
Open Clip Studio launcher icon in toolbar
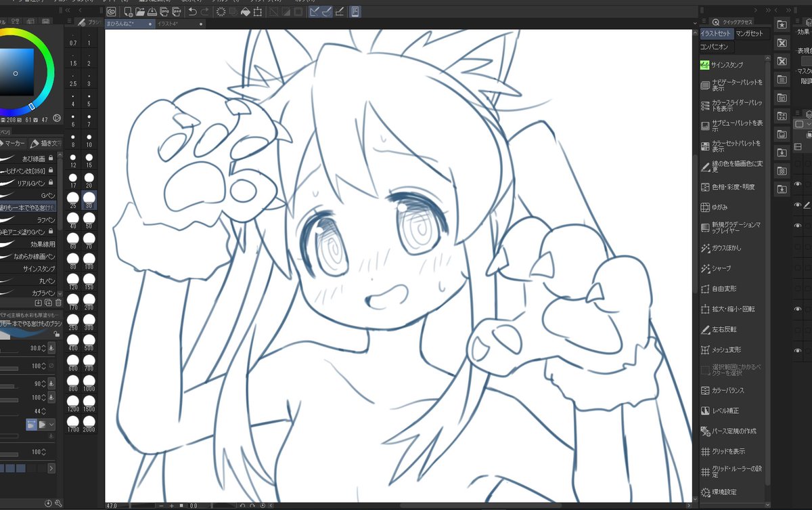pos(111,12)
